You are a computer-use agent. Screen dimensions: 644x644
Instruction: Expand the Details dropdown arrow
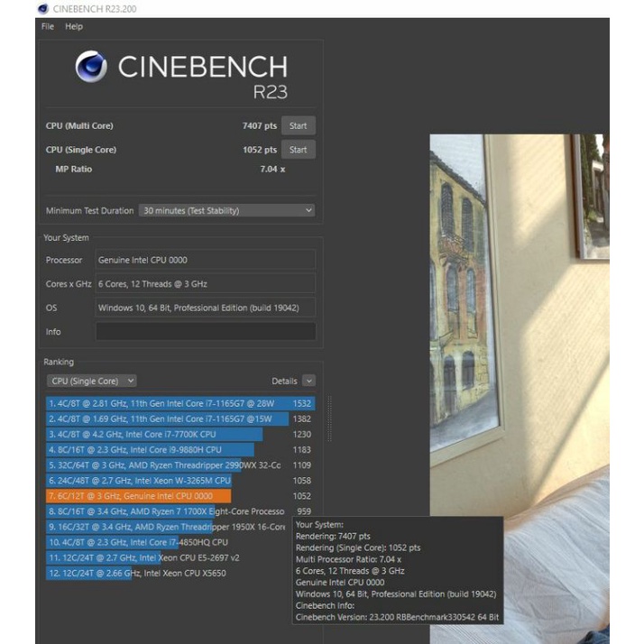pos(308,382)
